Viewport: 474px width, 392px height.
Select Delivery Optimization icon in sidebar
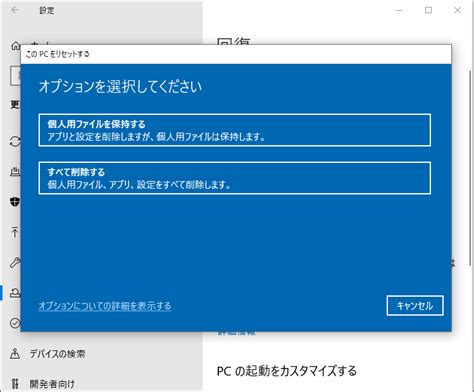[15, 171]
